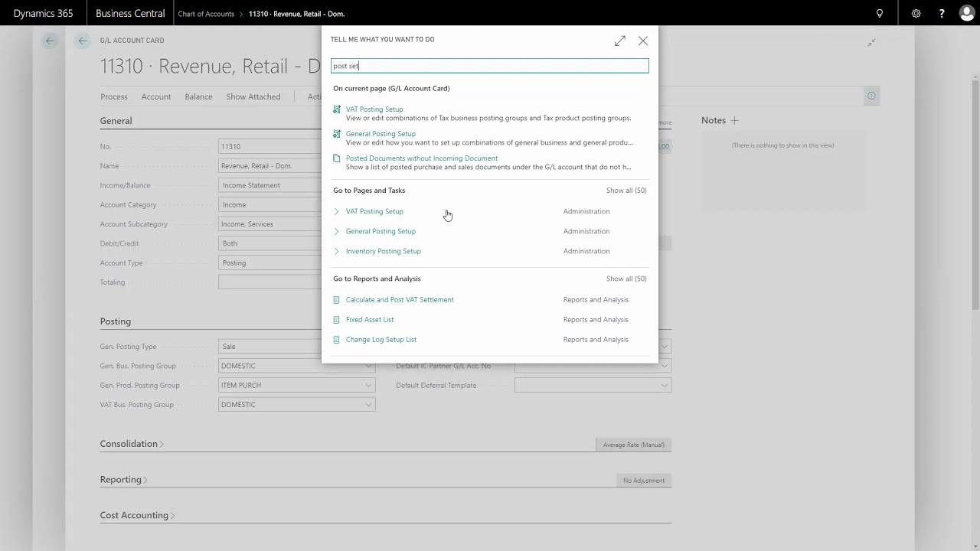Viewport: 980px width, 551px height.
Task: Open the Balance menu
Action: tap(198, 96)
